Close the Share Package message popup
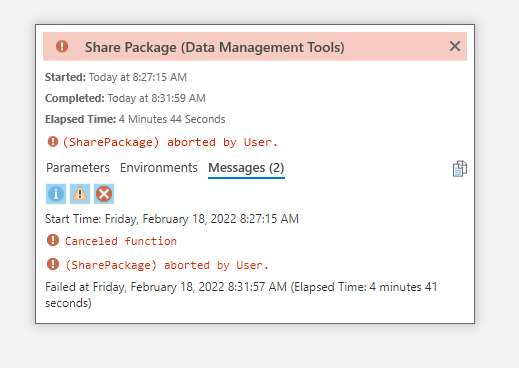The image size is (519, 368). [455, 46]
